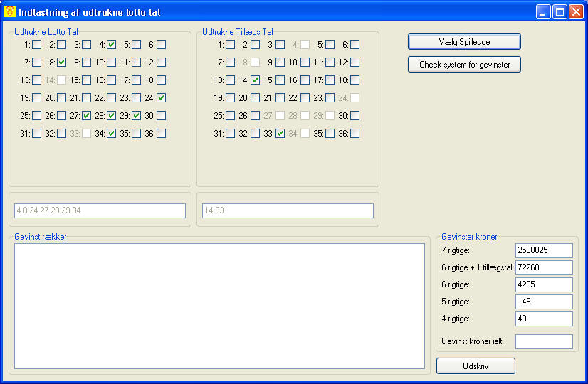Check number 36 in Udtrukne Lotto Tal
Screen dimensions: 588x384
coord(162,133)
